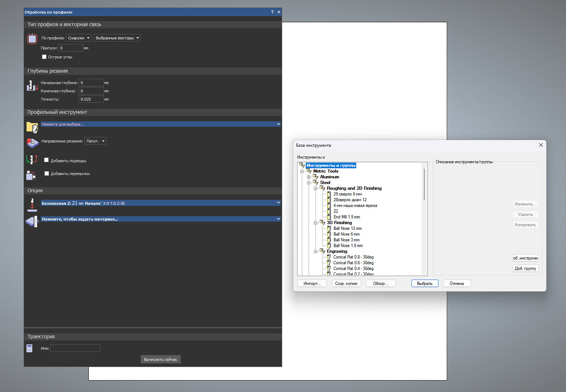The height and width of the screenshot is (392, 566).
Task: Click the cutting depths icon
Action: coord(32,86)
